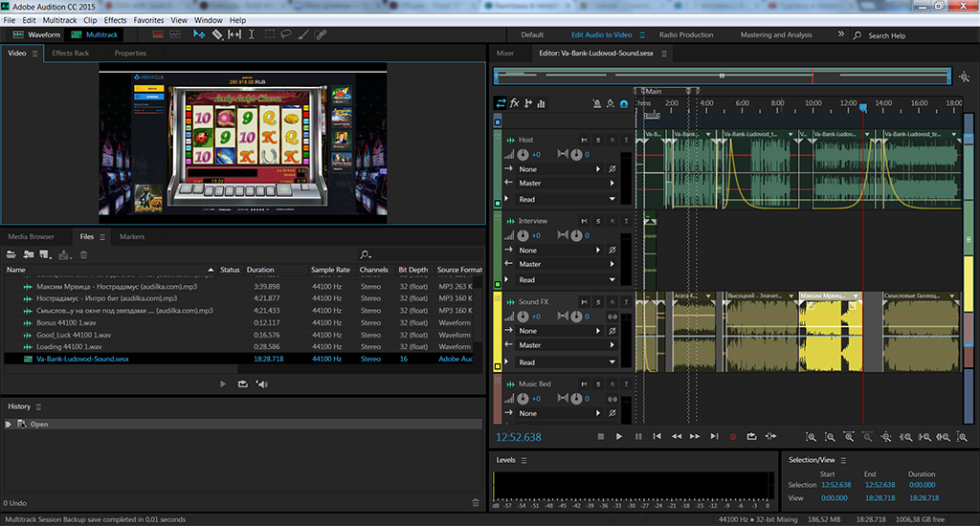The height and width of the screenshot is (526, 980).
Task: Open Host track automation Read dropdown
Action: click(x=566, y=199)
